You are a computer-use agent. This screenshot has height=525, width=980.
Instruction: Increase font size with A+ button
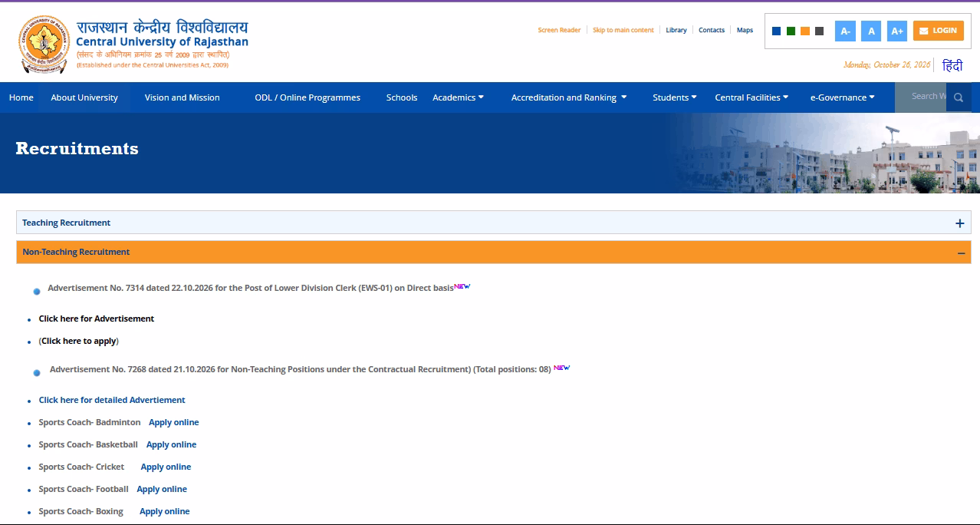click(897, 31)
